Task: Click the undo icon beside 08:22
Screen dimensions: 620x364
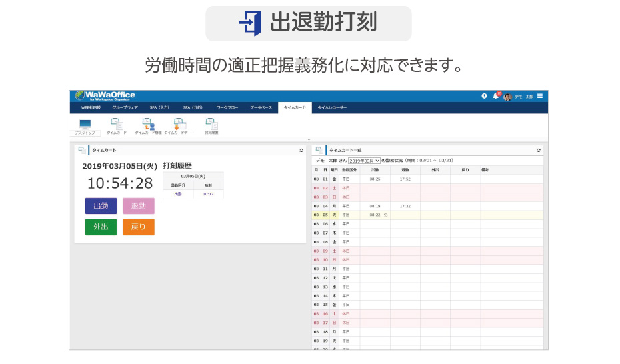Action: 386,215
